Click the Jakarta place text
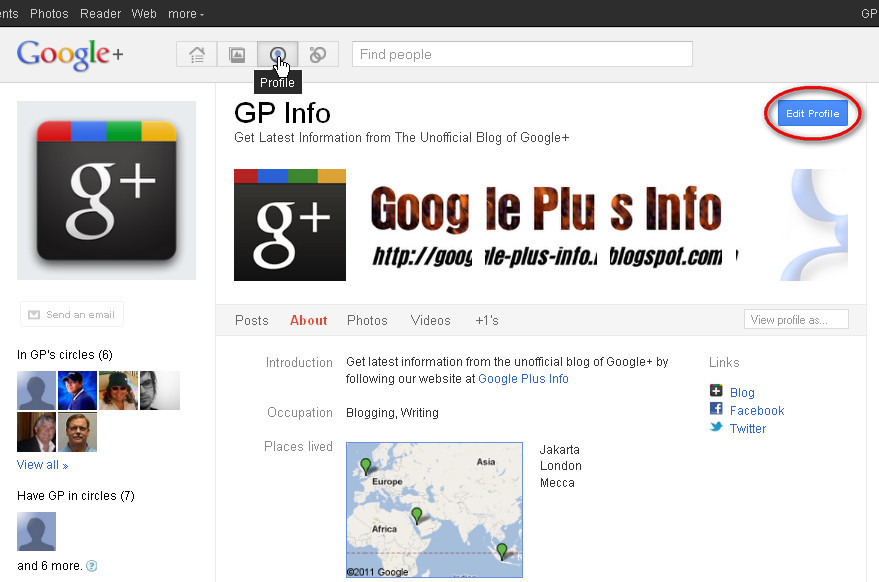The width and height of the screenshot is (879, 582). point(559,450)
